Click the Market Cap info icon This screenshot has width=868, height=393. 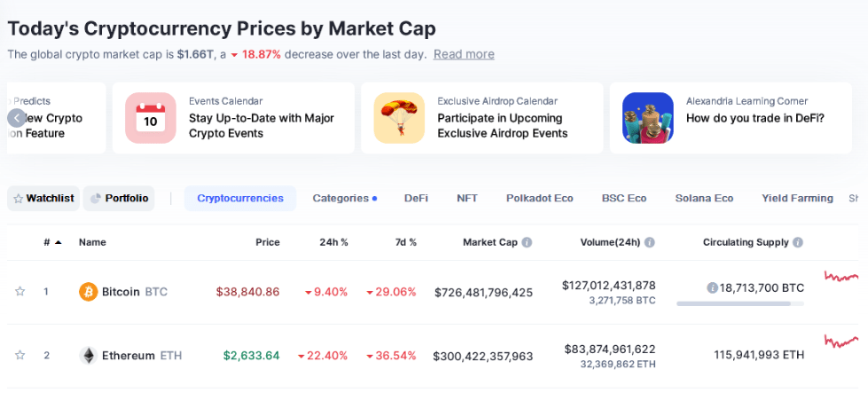coord(527,242)
